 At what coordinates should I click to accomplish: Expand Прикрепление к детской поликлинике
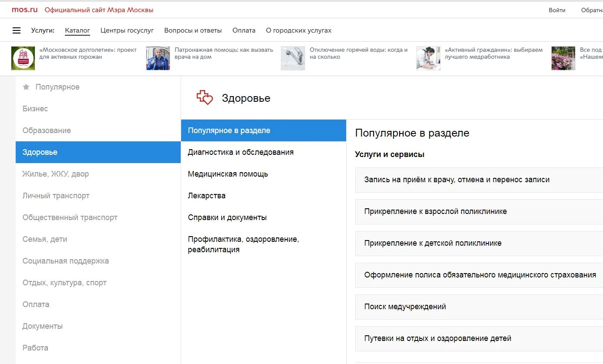pos(479,244)
